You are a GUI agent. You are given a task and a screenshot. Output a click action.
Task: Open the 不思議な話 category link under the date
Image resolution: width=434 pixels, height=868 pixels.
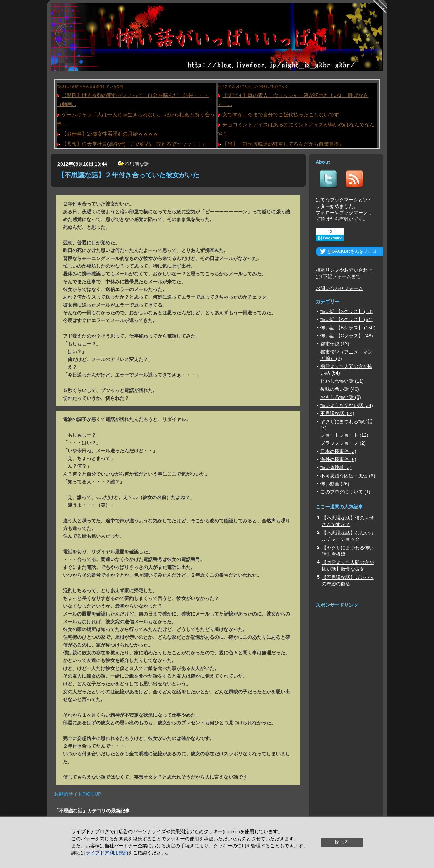coord(137,164)
